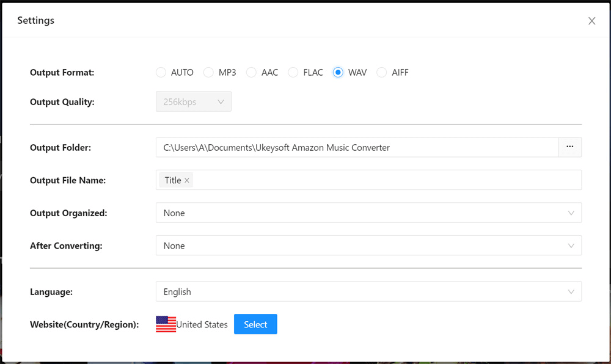Expand the After Converting chevron
This screenshot has height=364, width=611.
point(571,246)
